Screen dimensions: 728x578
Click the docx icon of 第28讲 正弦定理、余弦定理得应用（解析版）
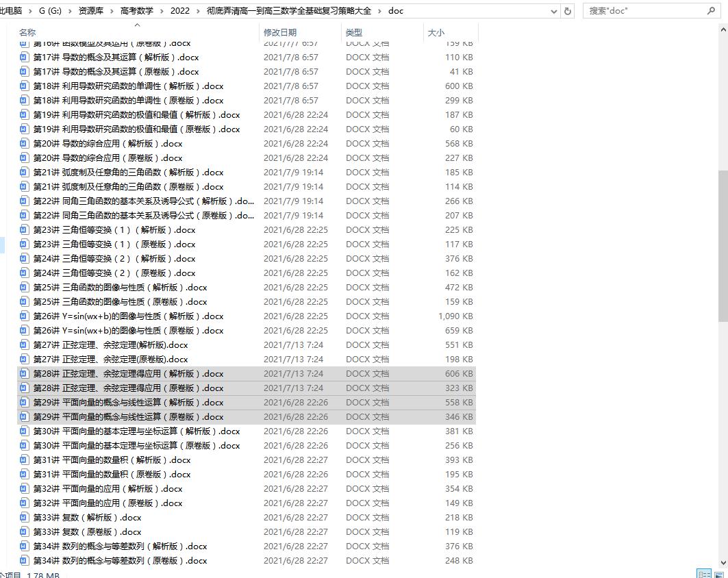pos(24,374)
